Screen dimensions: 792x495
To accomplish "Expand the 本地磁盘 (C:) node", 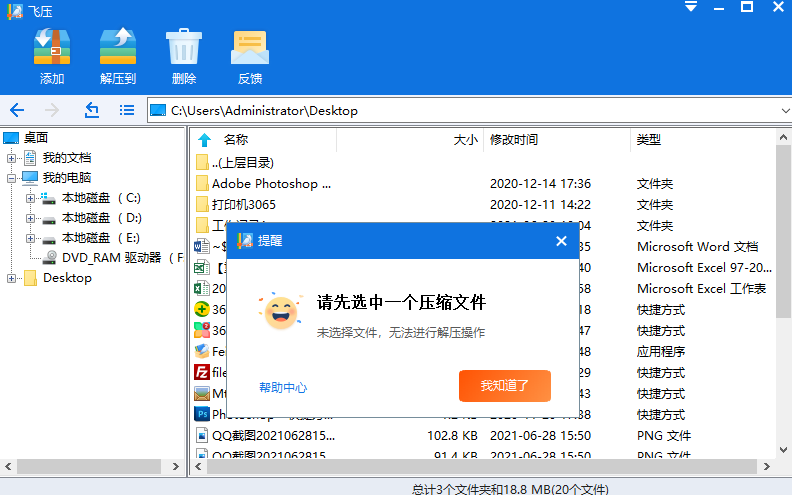I will (x=31, y=198).
